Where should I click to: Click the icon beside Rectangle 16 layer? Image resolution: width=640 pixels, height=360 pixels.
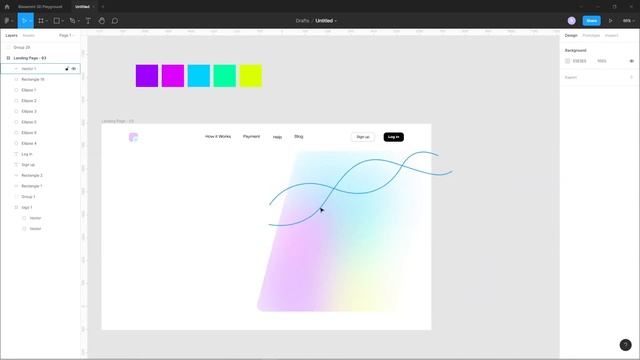pyautogui.click(x=16, y=80)
